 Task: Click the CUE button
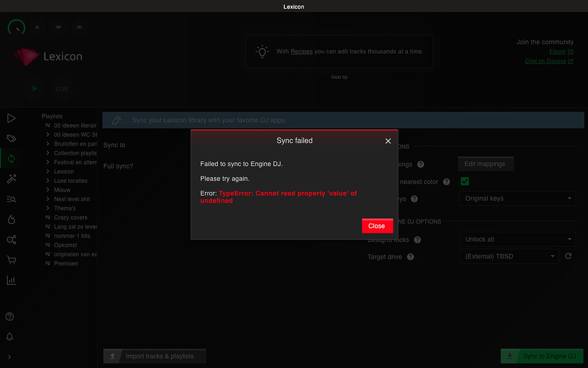click(62, 89)
